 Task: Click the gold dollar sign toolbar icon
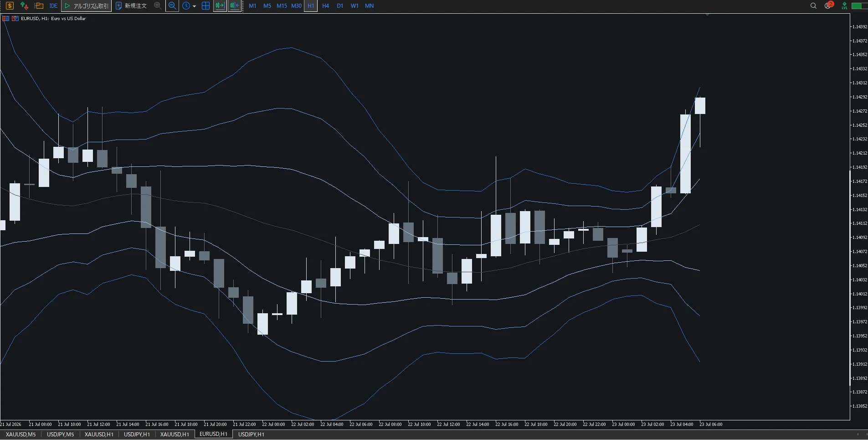10,6
